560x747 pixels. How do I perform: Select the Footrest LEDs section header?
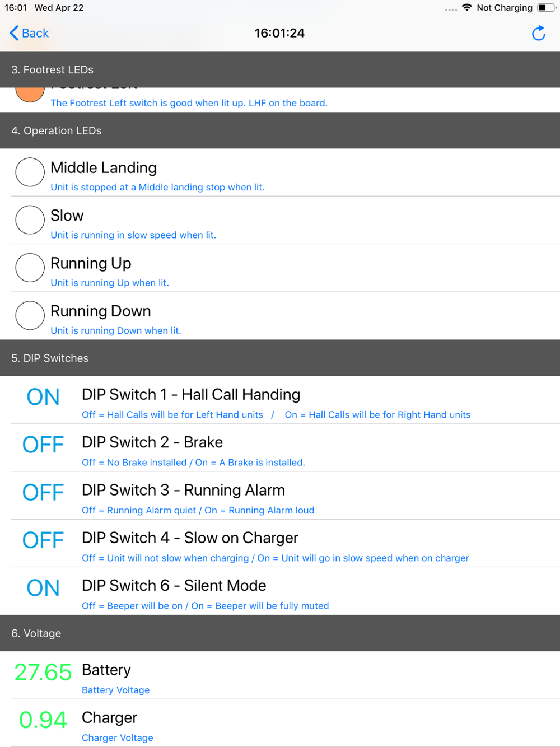[53, 69]
